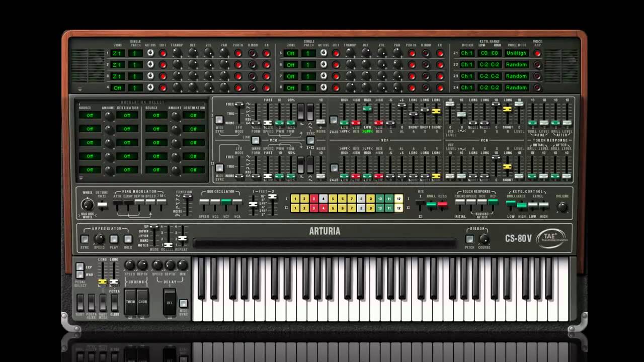Click the Feet I octave slider
644x362 pixels.
(x=253, y=204)
